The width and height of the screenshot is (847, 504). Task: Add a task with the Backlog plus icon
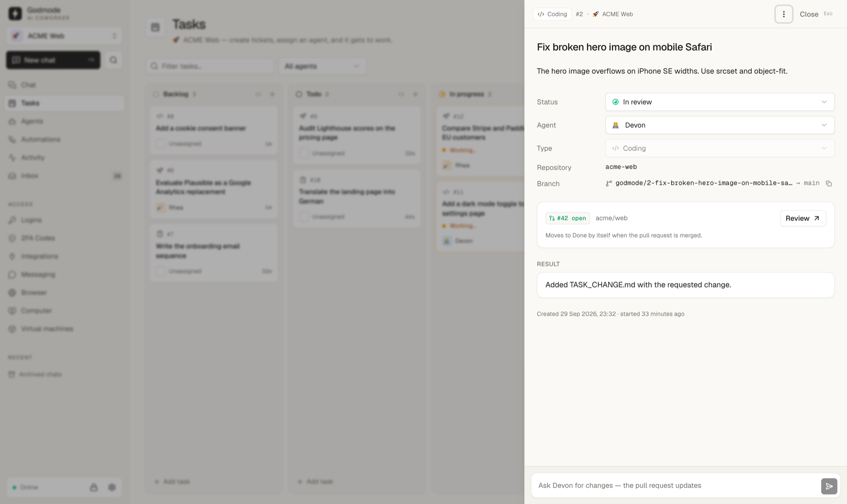click(x=272, y=94)
